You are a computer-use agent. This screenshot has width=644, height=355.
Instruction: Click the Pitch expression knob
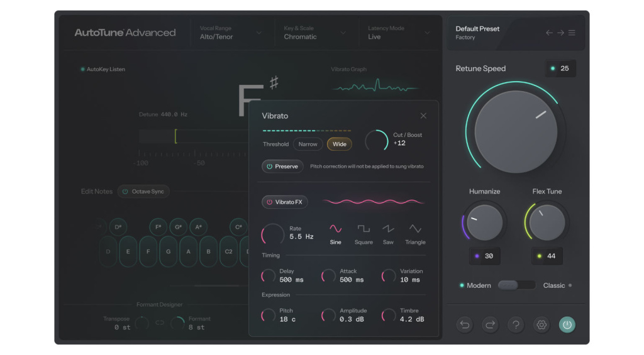pyautogui.click(x=268, y=315)
